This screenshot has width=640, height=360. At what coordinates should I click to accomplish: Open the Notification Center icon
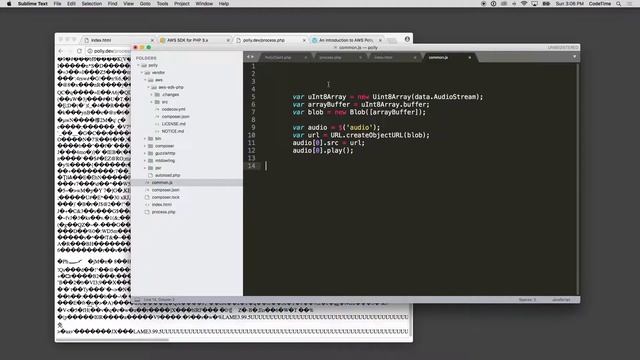(x=629, y=4)
